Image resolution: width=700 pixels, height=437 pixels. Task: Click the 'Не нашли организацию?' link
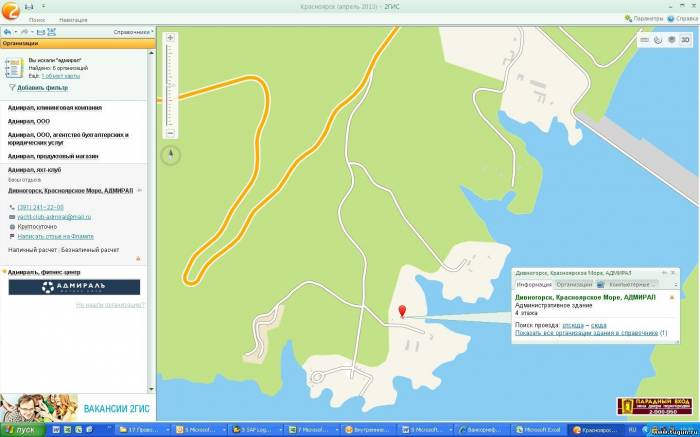110,305
